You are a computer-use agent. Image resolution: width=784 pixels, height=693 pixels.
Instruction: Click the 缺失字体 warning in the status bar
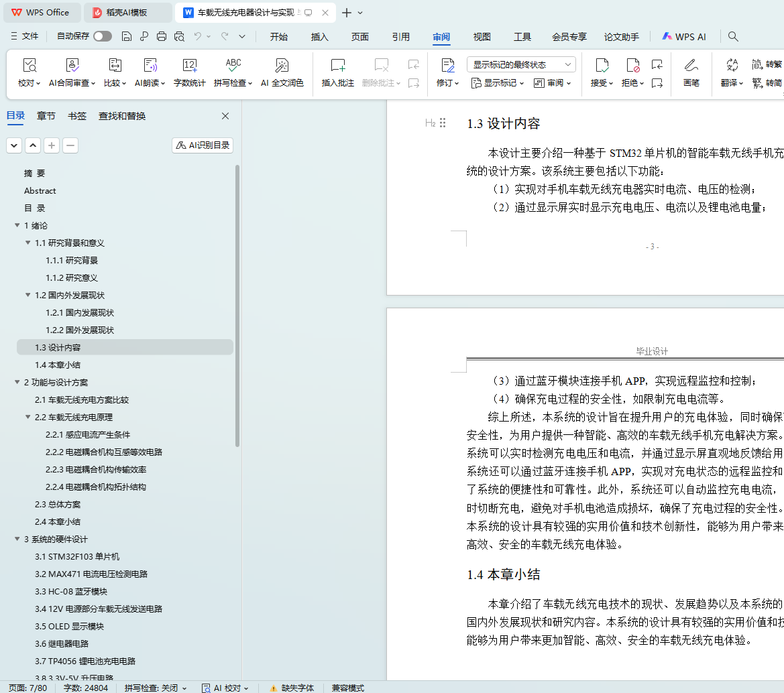[x=292, y=688]
